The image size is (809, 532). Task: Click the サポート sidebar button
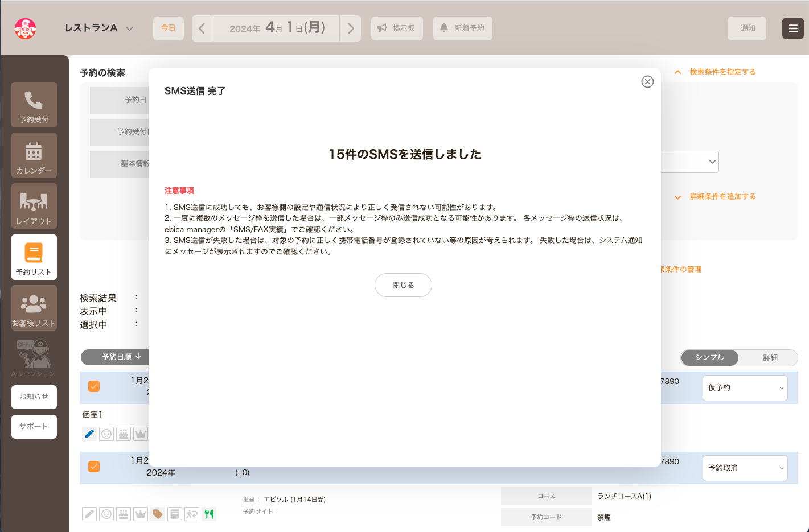pyautogui.click(x=34, y=427)
